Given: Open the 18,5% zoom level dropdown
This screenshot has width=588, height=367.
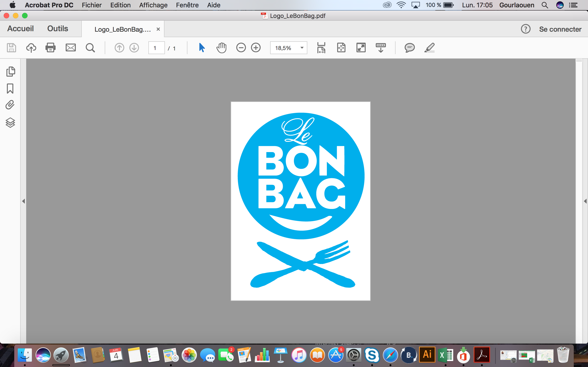Looking at the screenshot, I should (302, 48).
